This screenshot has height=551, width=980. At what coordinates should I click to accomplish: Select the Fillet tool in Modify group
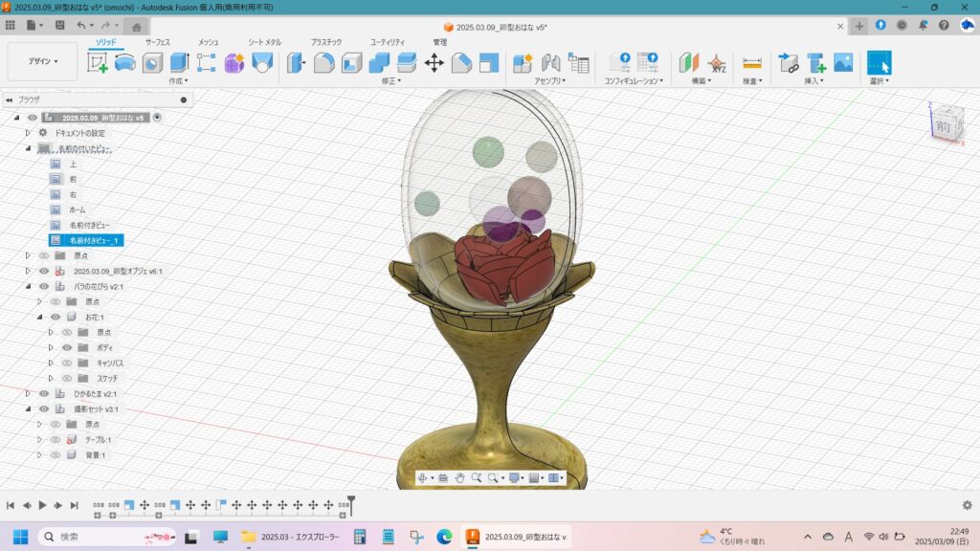coord(324,63)
